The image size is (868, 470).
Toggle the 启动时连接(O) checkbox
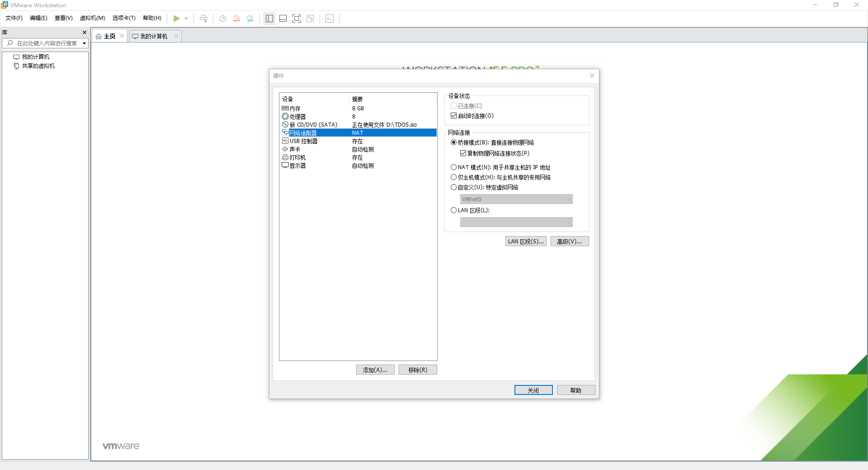click(453, 116)
